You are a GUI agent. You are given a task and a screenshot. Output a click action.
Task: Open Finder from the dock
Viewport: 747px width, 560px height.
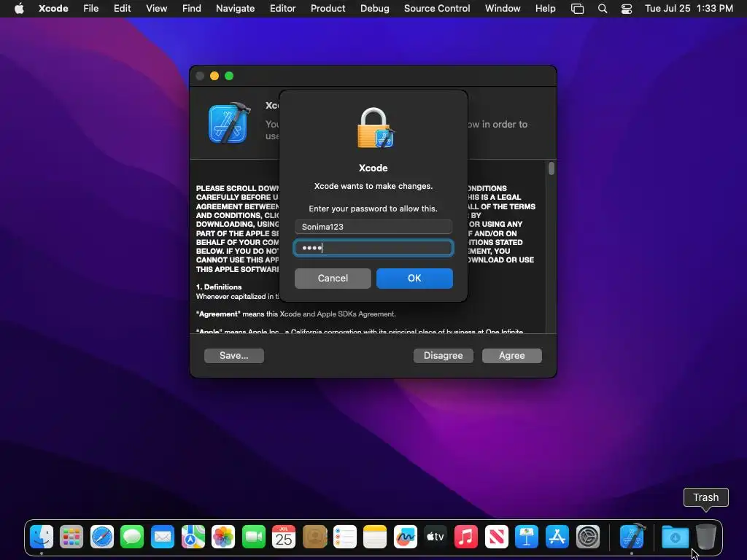tap(42, 537)
